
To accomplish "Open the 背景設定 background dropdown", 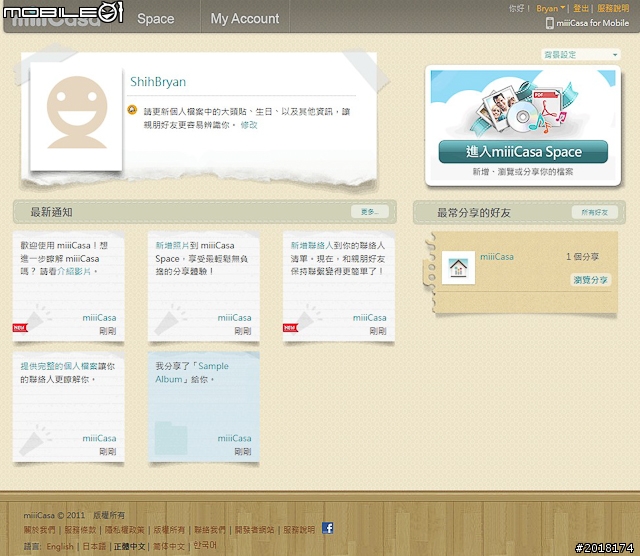I will click(x=581, y=54).
